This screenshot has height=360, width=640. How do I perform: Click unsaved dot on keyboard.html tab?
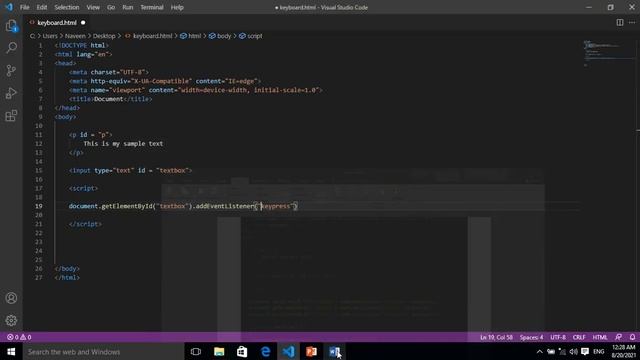(83, 22)
